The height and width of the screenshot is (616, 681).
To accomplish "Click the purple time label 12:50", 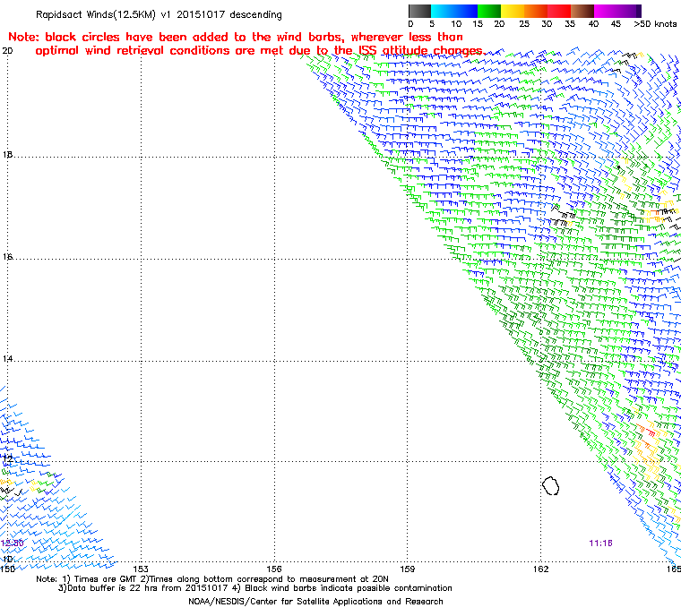I will click(x=12, y=543).
